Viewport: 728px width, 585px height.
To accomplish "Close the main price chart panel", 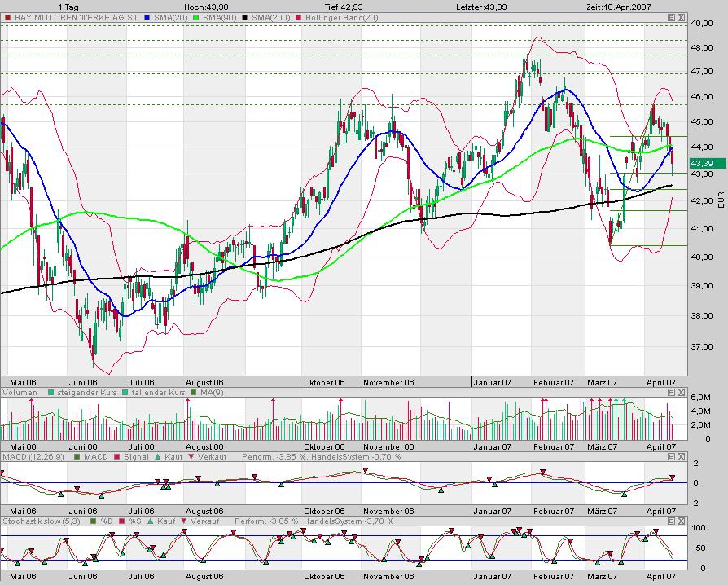I will pos(682,16).
